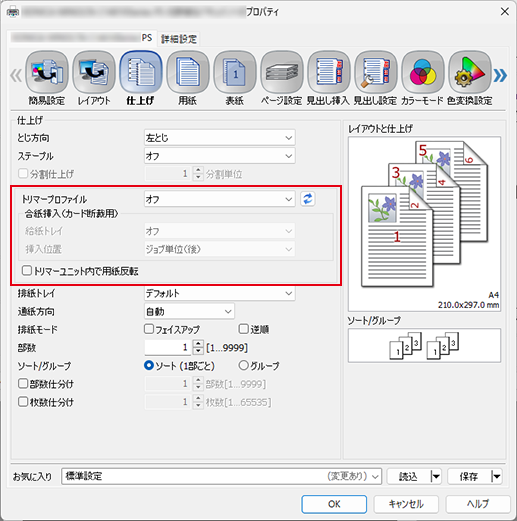Open the ステープル dropdown
Image resolution: width=517 pixels, height=521 pixels.
pos(220,156)
